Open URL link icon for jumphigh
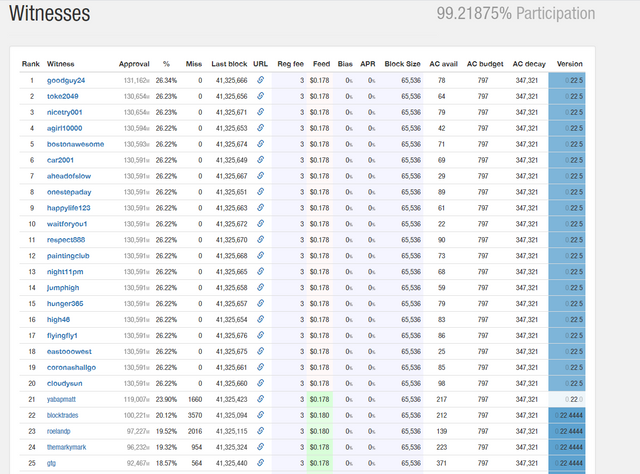640x474 pixels. click(x=260, y=287)
